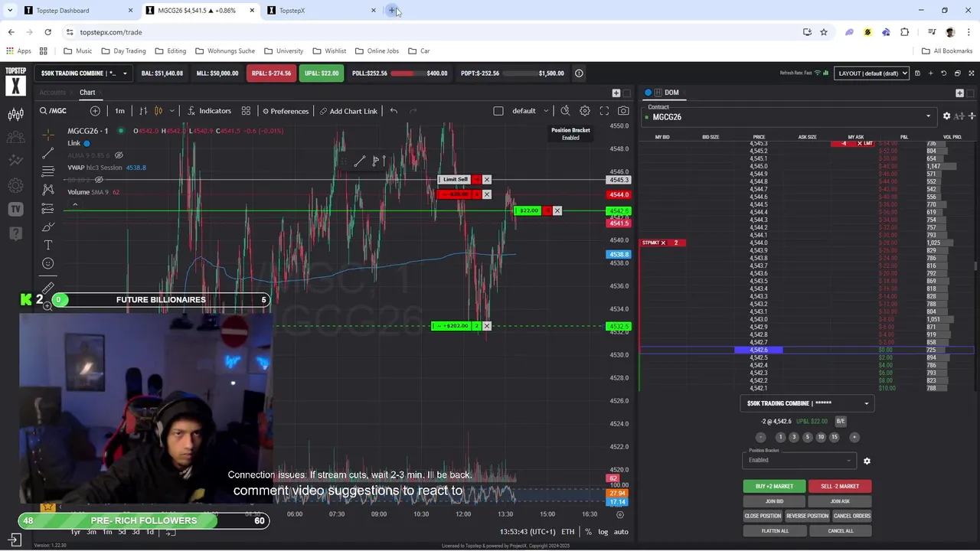Viewport: 980px width, 551px height.
Task: Toggle chart fullscreen mode
Action: (604, 111)
